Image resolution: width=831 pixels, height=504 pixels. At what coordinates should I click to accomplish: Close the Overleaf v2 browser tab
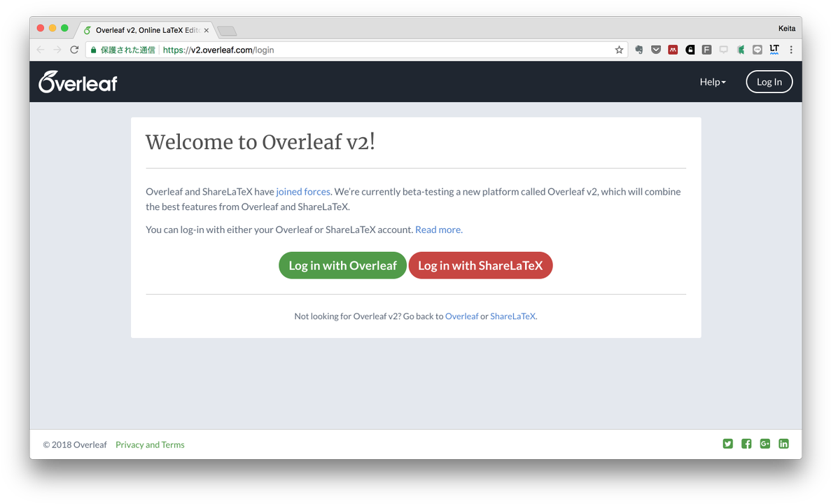click(206, 30)
